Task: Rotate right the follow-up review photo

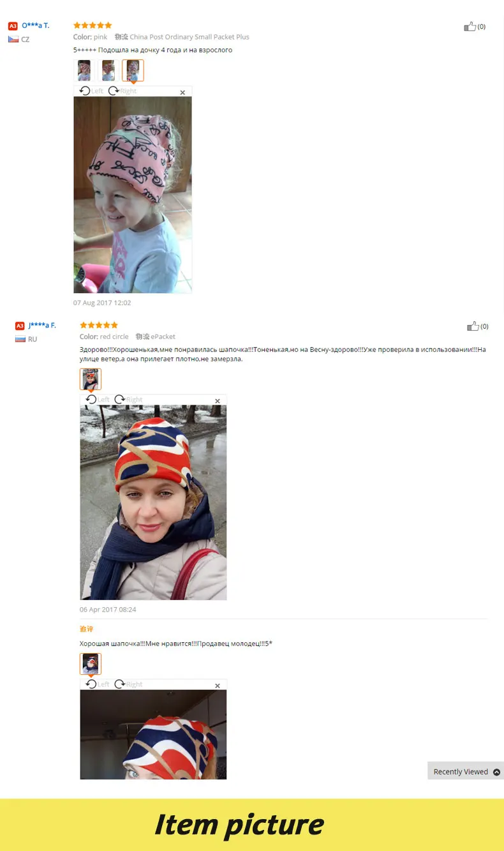Action: pyautogui.click(x=129, y=684)
